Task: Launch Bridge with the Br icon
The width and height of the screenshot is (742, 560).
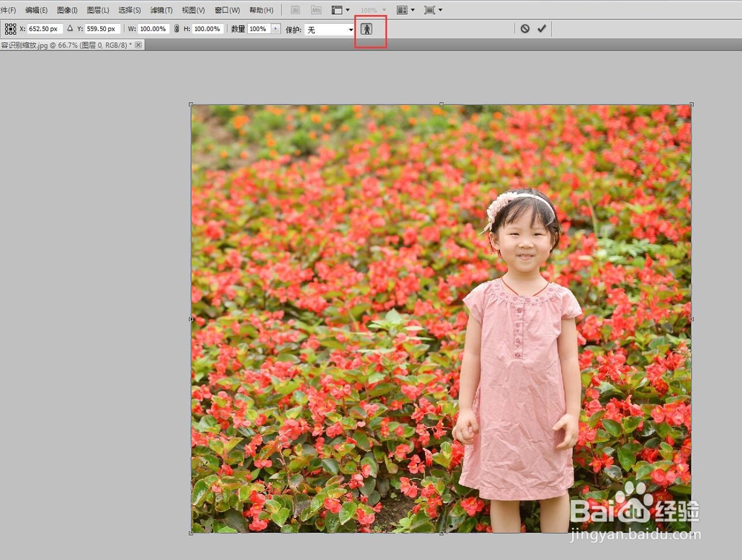Action: [x=295, y=10]
